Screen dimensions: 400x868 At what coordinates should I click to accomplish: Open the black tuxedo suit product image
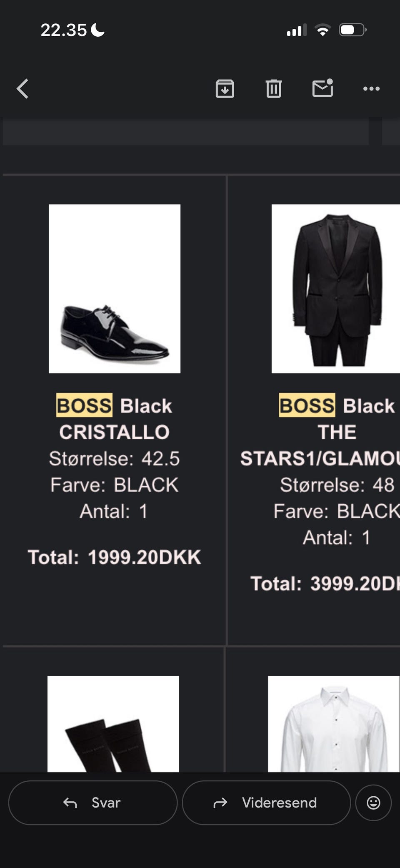336,289
